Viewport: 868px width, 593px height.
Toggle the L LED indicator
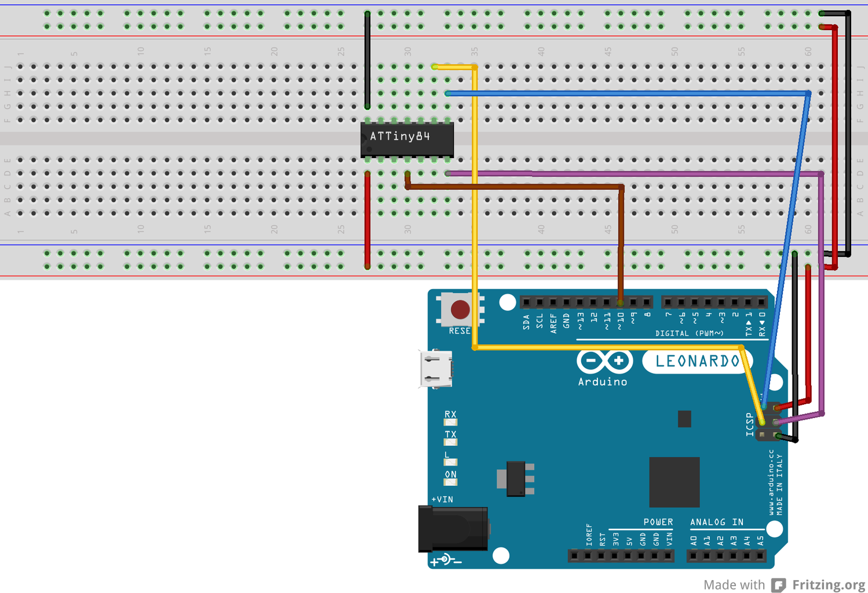point(450,462)
